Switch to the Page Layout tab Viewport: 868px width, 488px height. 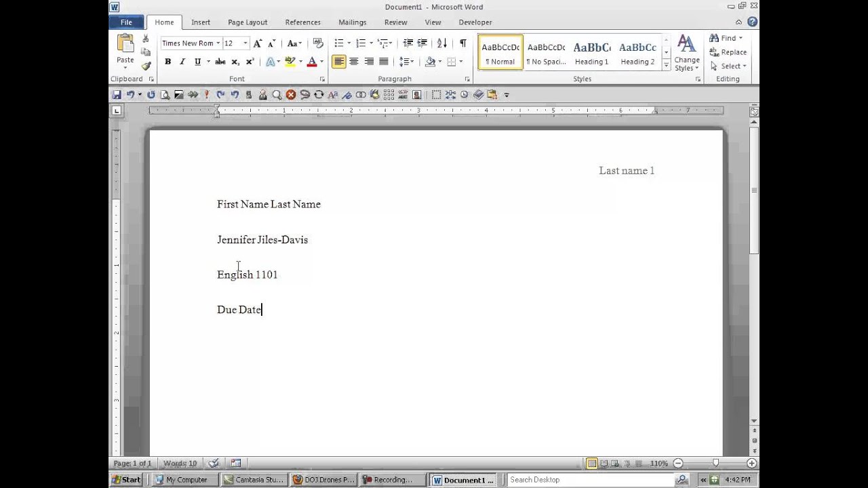click(x=248, y=22)
